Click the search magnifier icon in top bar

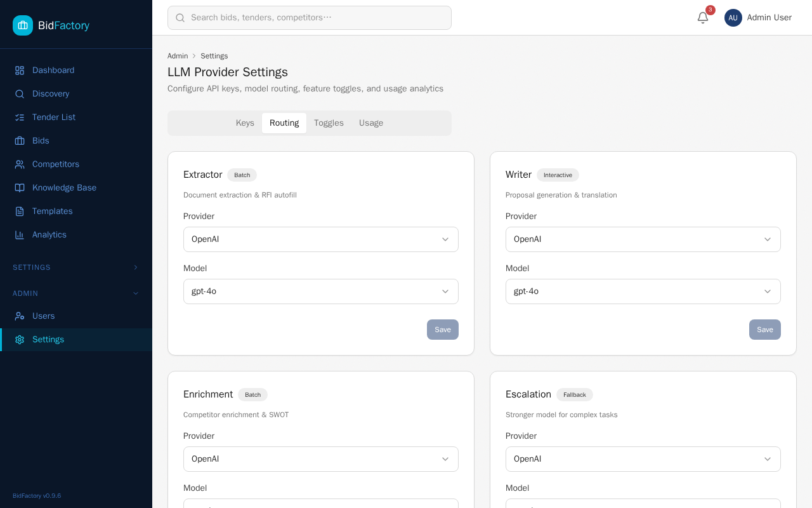(180, 18)
